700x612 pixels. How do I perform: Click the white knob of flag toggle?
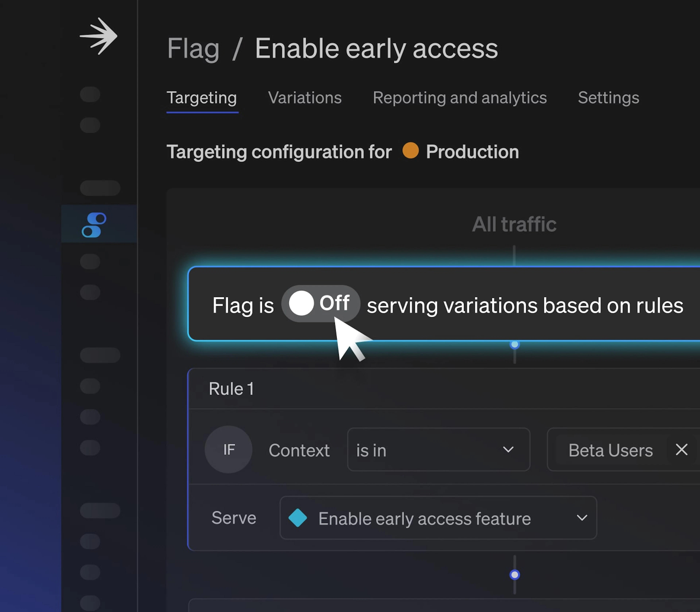(x=301, y=303)
